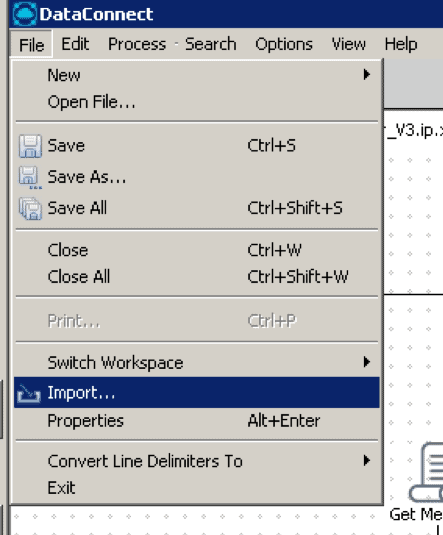Click the New menu entry
Screen dimensions: 443x535
pyautogui.click(x=197, y=75)
